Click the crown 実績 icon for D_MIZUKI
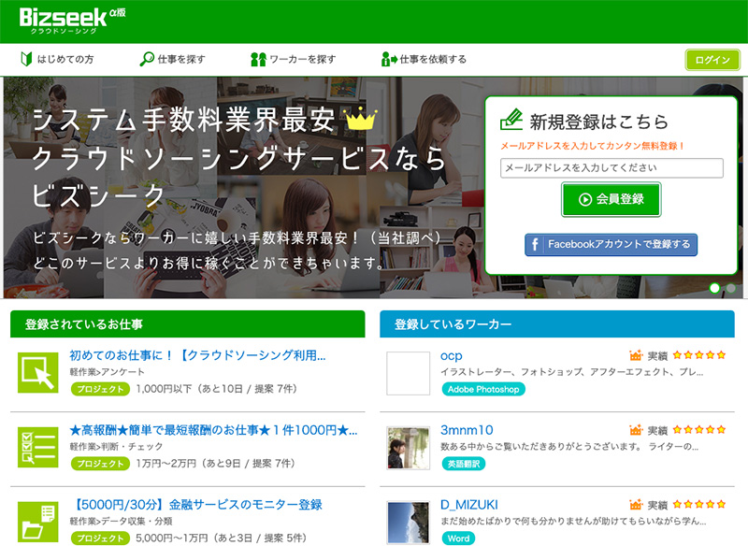Screen dimensions: 748x560 (x=636, y=504)
